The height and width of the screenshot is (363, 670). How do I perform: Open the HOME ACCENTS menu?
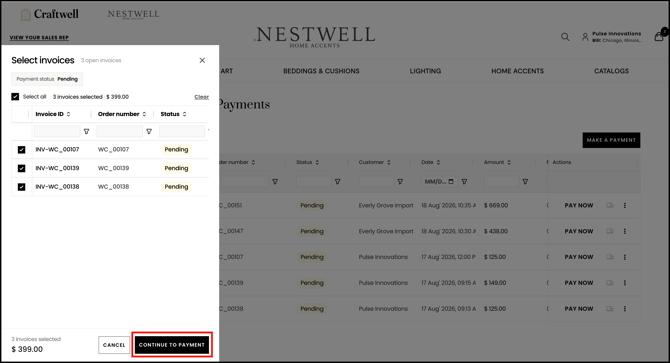(x=517, y=71)
